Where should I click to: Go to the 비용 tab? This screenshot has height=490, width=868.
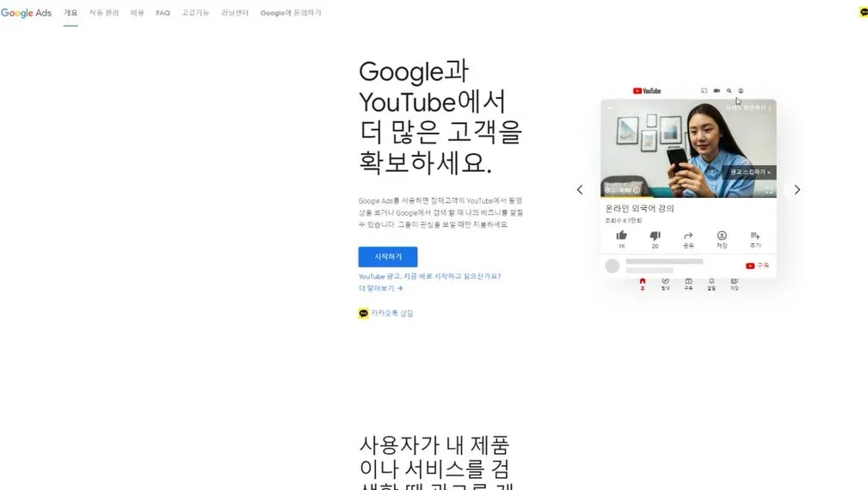coord(138,13)
